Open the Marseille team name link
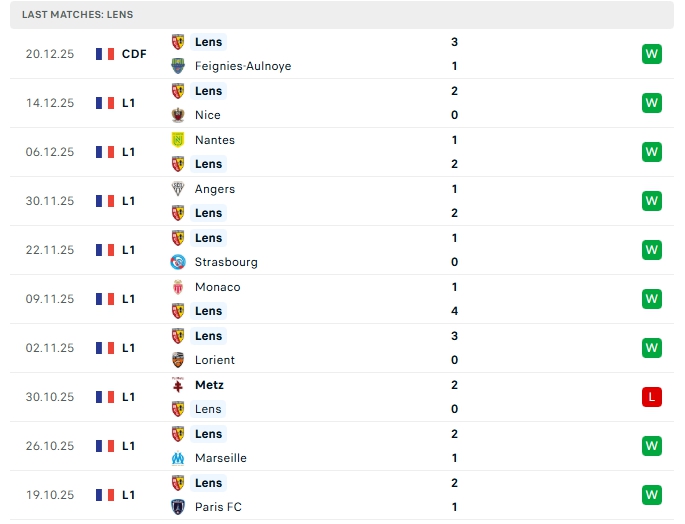The image size is (685, 524). (x=220, y=458)
